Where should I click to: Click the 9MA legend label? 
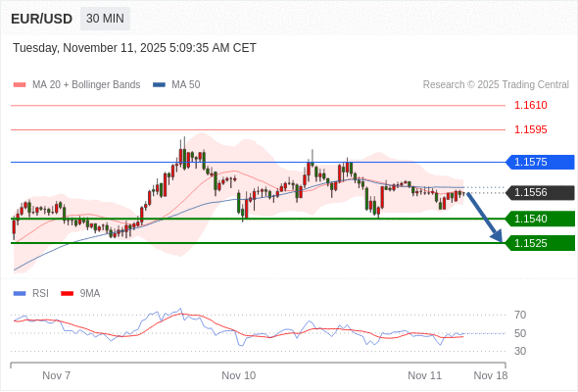(x=90, y=294)
